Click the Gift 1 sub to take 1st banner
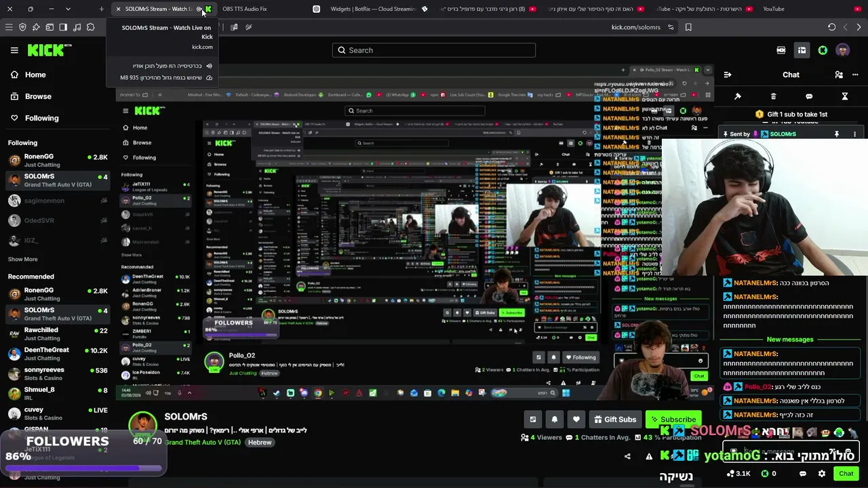The height and width of the screenshot is (488, 868). (791, 115)
